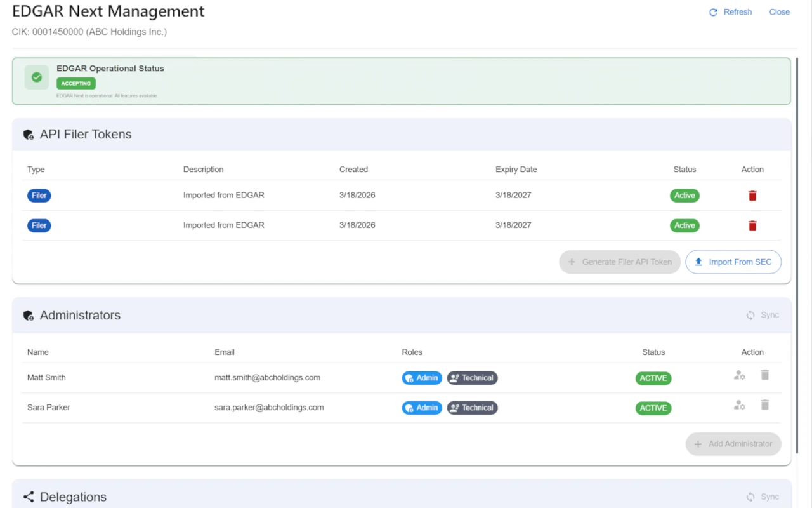The height and width of the screenshot is (508, 812).
Task: Click the ACCEPTING status badge
Action: point(76,83)
